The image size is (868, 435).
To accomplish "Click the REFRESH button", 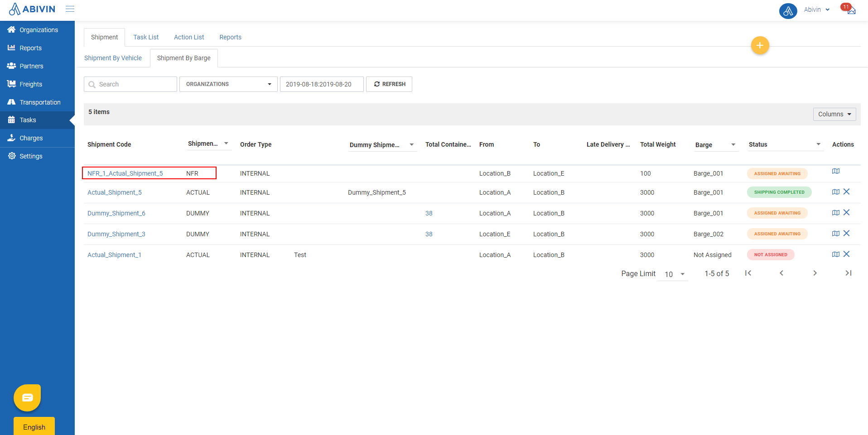I will pyautogui.click(x=389, y=84).
